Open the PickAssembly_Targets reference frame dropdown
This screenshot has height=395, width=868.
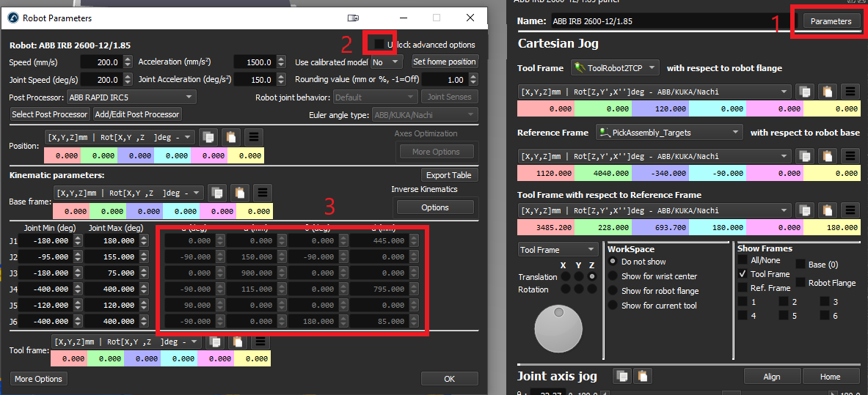point(668,133)
